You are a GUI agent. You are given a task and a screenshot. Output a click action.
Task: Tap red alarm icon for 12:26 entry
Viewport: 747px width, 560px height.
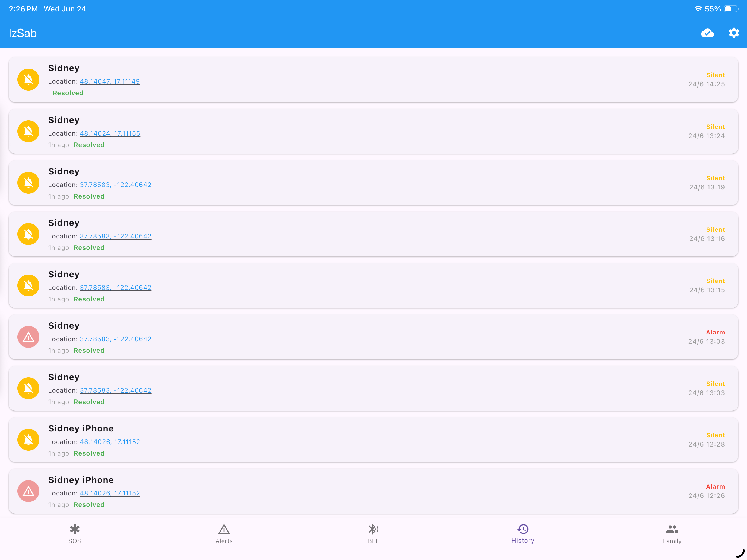pos(28,491)
